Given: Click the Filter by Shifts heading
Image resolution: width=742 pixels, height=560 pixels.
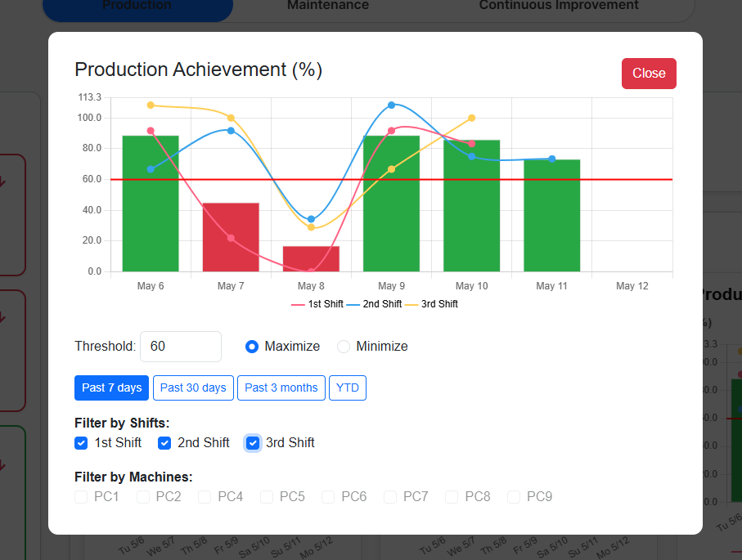Looking at the screenshot, I should (x=122, y=423).
